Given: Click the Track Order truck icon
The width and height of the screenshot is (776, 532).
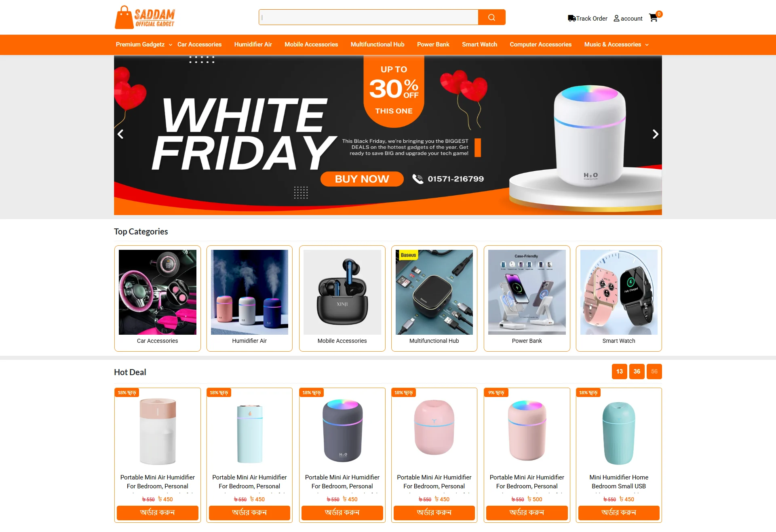Looking at the screenshot, I should pyautogui.click(x=571, y=18).
